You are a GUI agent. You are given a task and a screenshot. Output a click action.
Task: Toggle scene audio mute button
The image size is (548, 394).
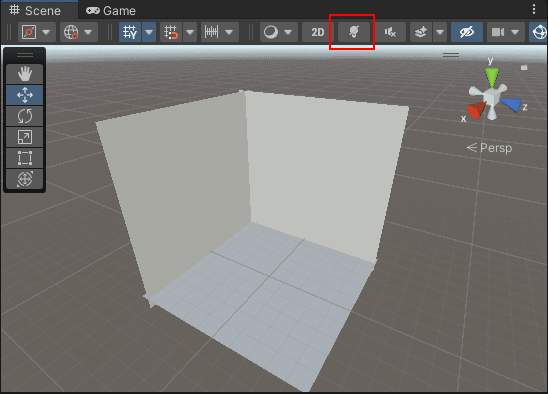(390, 32)
